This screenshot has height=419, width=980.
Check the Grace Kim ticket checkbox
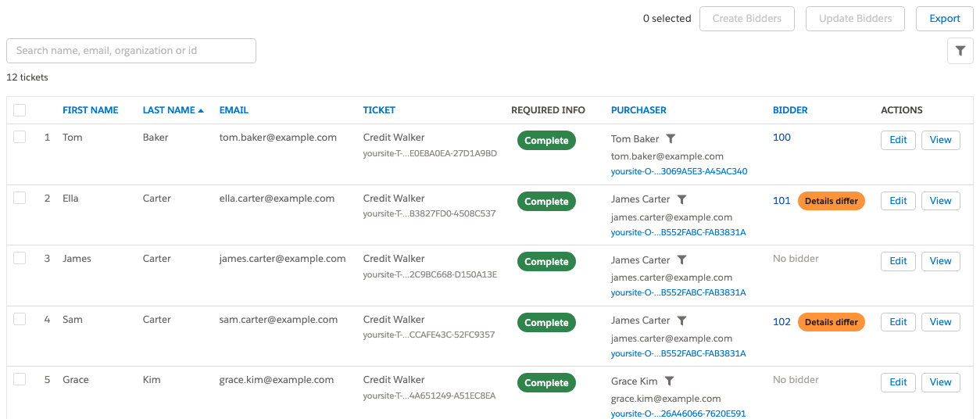[20, 379]
